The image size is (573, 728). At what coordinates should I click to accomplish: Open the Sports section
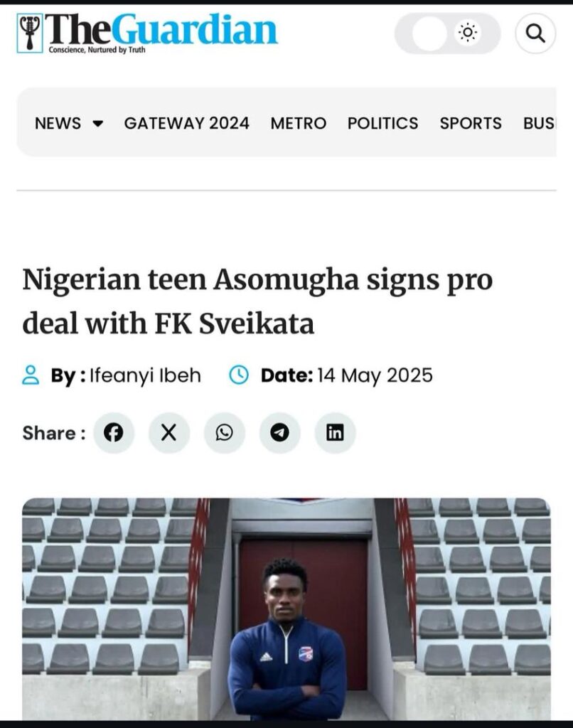click(470, 123)
